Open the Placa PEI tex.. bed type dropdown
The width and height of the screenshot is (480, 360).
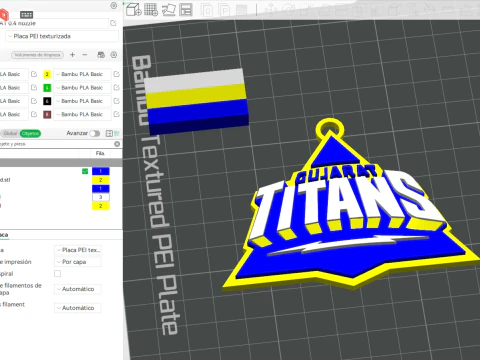[x=78, y=250]
